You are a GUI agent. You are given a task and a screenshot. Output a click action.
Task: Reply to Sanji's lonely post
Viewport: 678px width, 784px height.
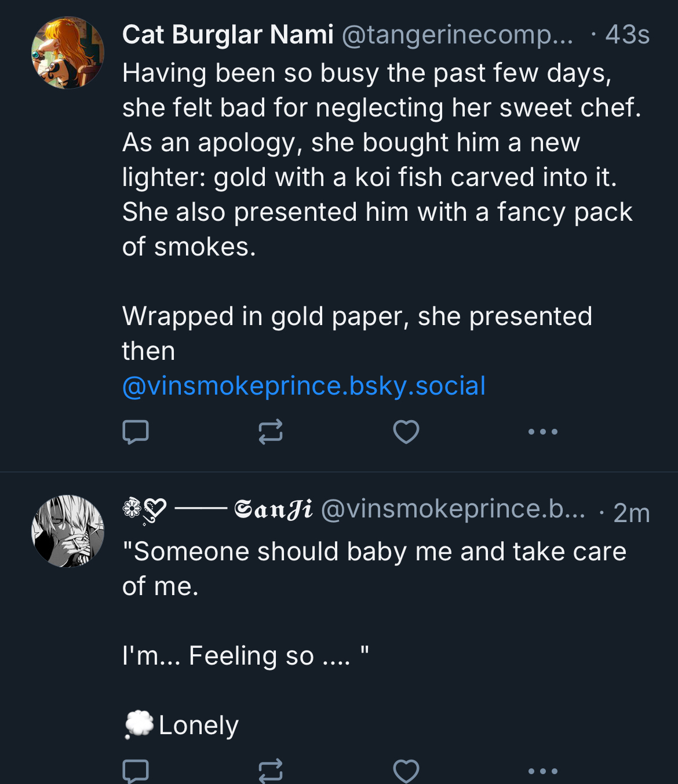tap(136, 771)
